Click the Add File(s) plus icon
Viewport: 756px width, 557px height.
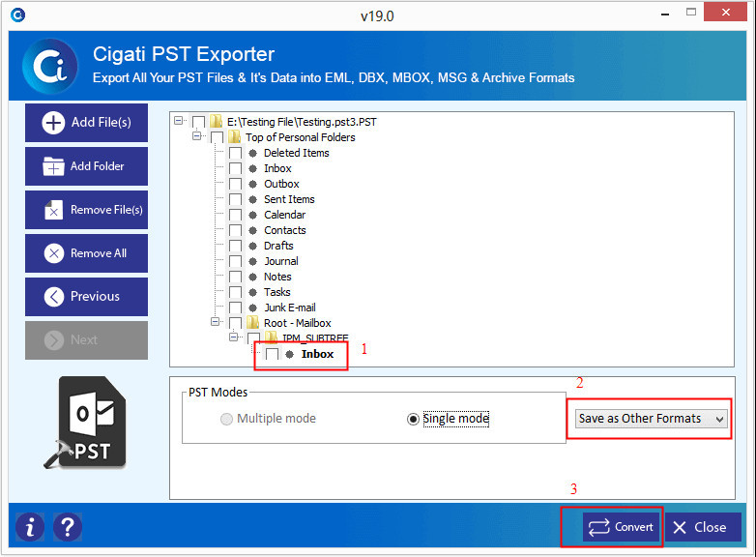tap(53, 123)
